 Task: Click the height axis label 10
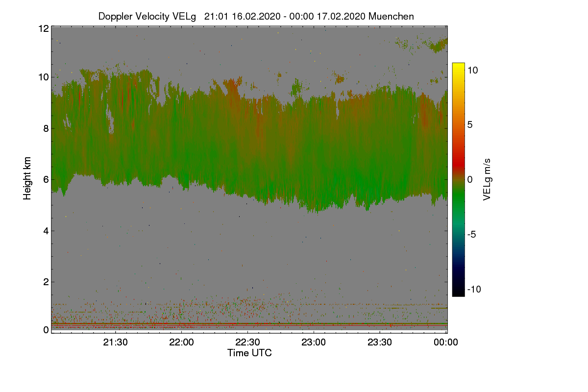[43, 77]
